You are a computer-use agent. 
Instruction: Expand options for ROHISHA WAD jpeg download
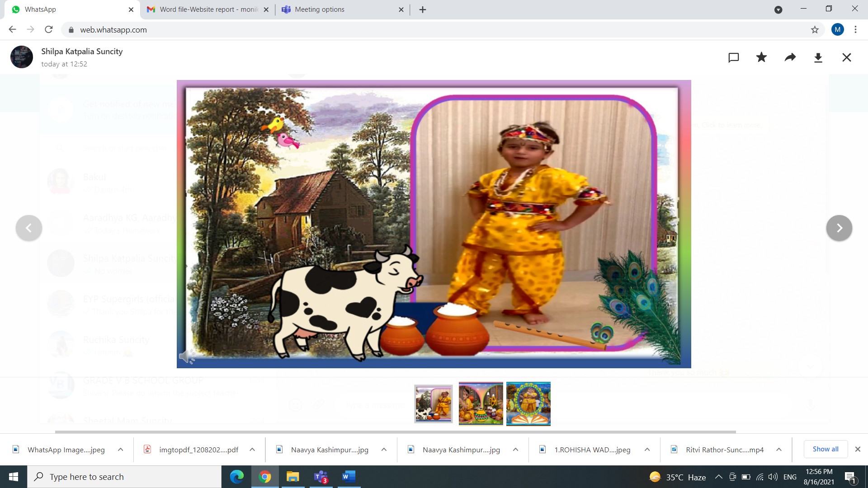647,450
